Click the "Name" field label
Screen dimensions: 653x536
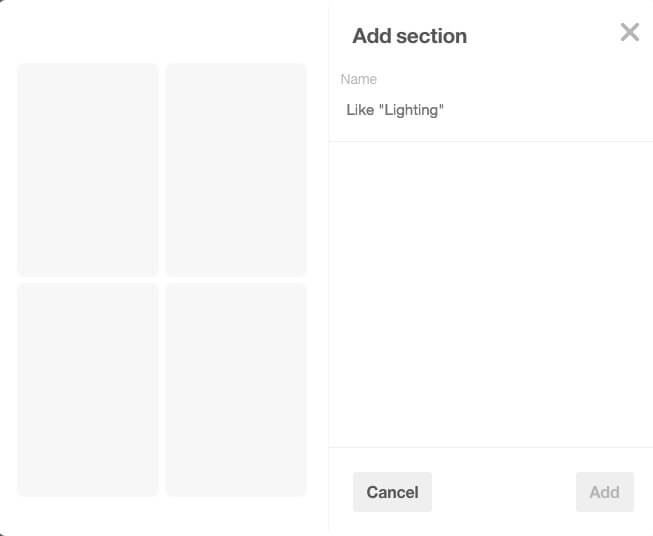358,79
